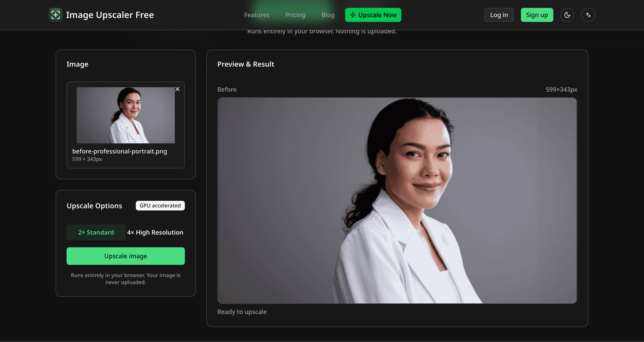Open the Features menu item
Image resolution: width=644 pixels, height=342 pixels.
257,15
